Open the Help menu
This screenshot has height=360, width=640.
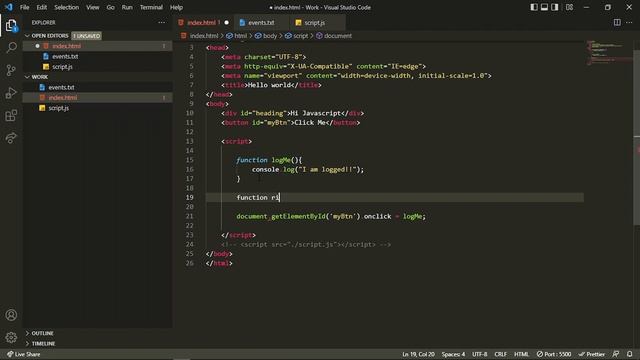tap(176, 7)
